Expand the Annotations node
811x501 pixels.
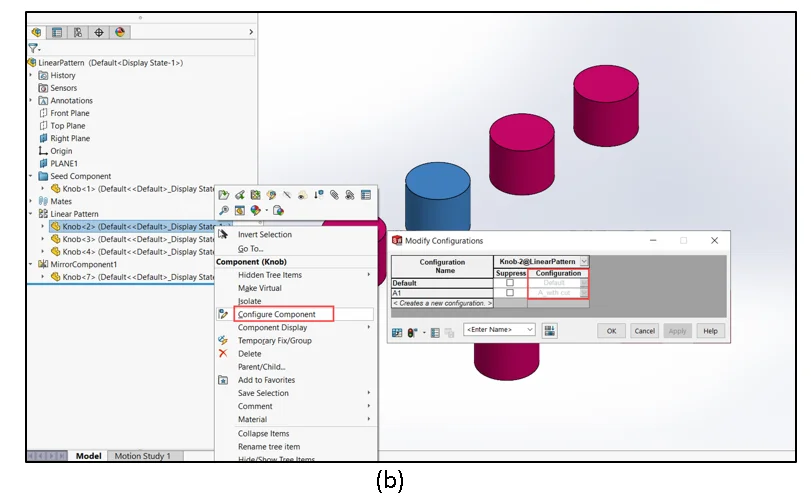(31, 100)
